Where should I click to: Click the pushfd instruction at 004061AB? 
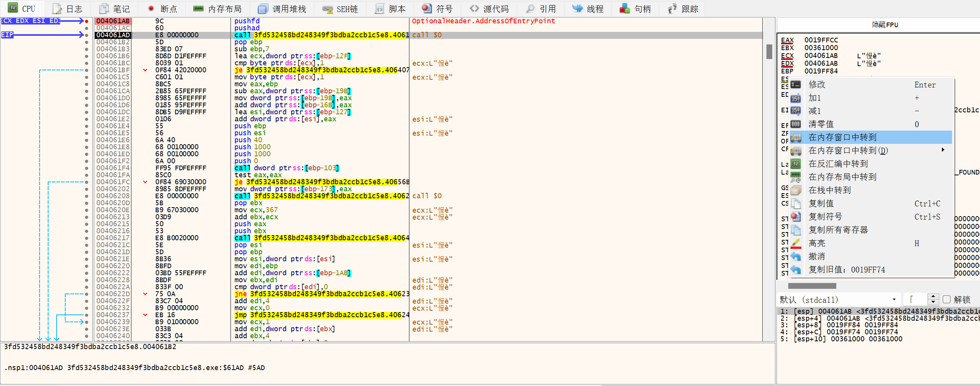[x=247, y=21]
